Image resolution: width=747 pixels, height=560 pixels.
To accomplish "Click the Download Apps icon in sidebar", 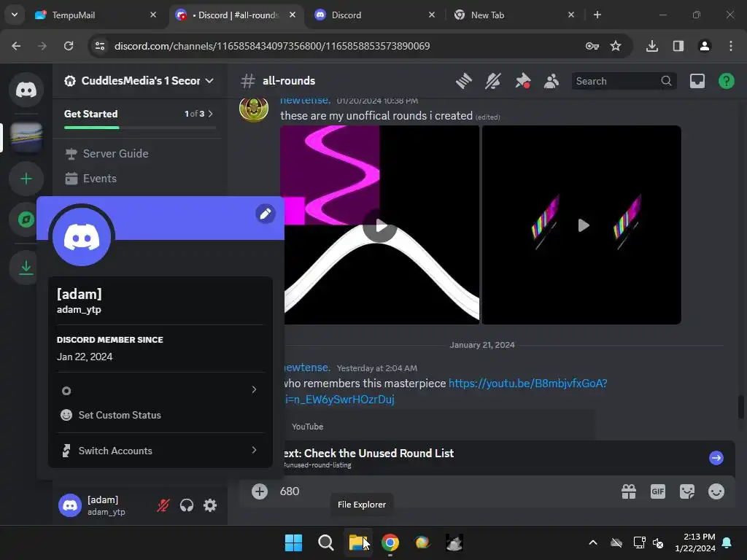I will 26,268.
